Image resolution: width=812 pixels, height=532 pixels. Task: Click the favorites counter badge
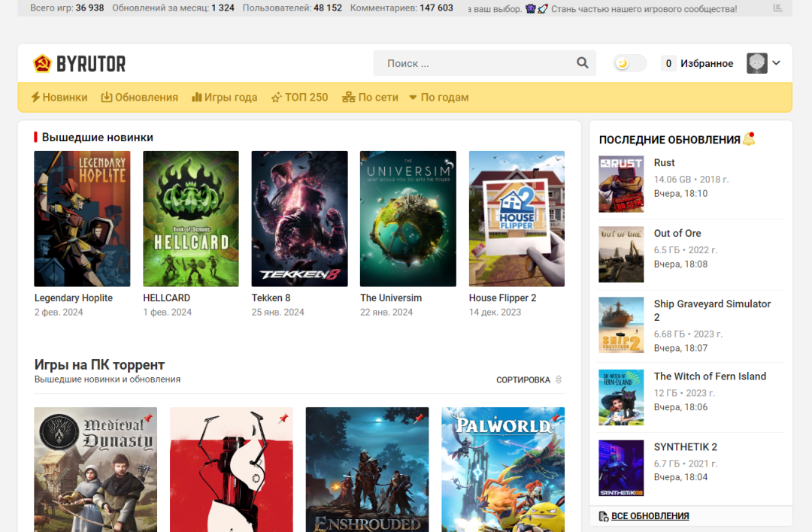click(668, 63)
